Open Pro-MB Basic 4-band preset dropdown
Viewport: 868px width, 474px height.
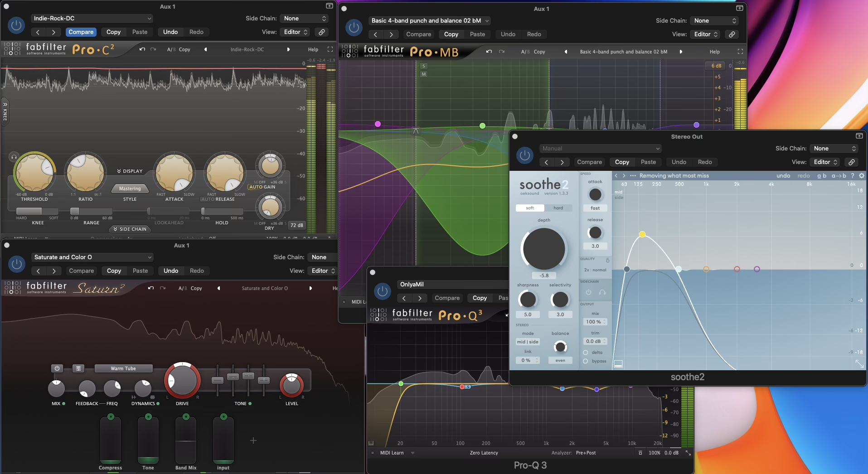click(x=430, y=21)
